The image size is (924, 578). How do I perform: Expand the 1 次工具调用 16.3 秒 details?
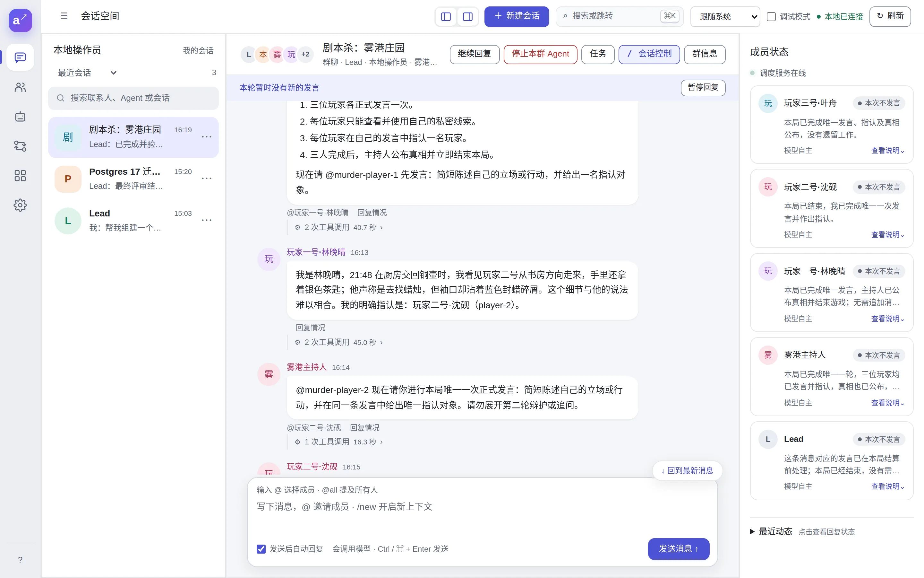[339, 442]
